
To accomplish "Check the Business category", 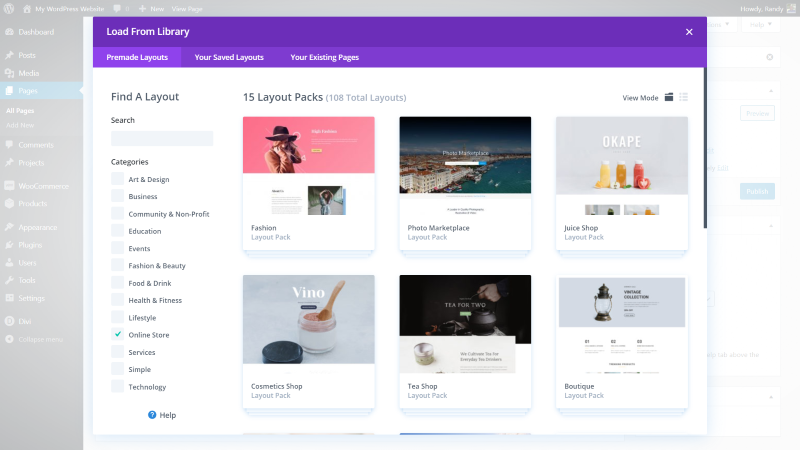I will point(117,196).
